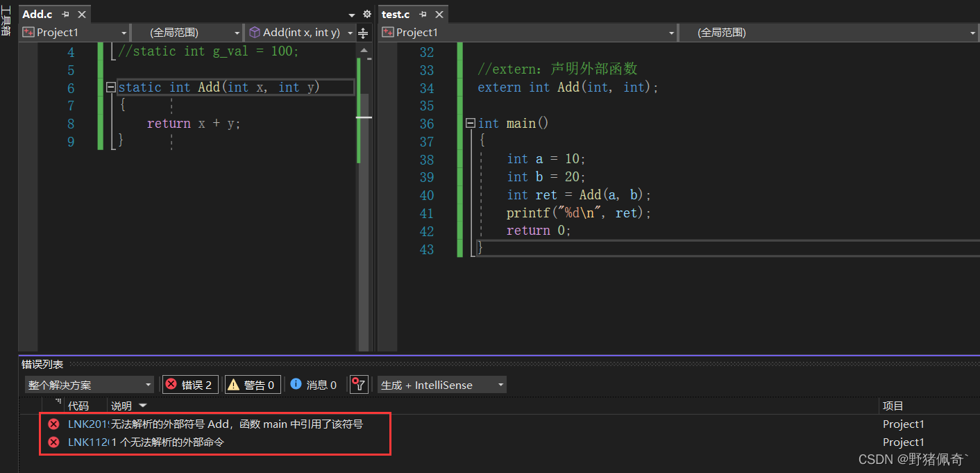The height and width of the screenshot is (473, 980).
Task: Collapse the static Add function block
Action: (x=110, y=88)
